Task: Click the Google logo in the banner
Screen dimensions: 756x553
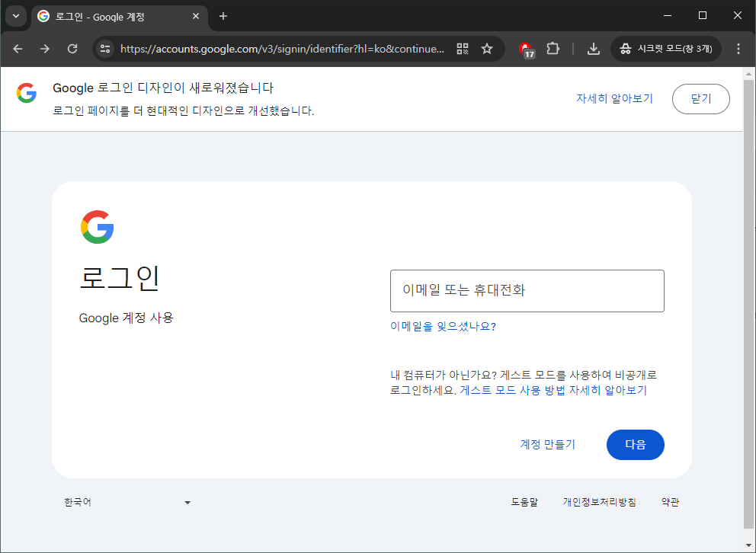Action: (27, 92)
